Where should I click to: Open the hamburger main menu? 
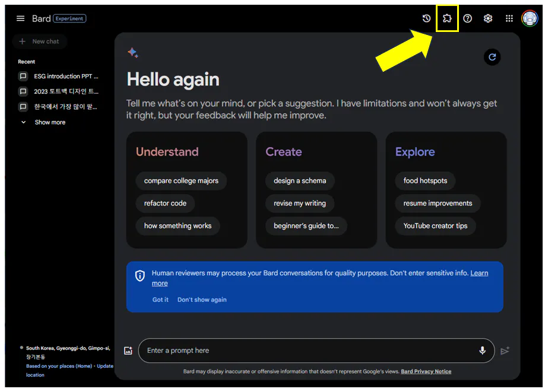(21, 18)
